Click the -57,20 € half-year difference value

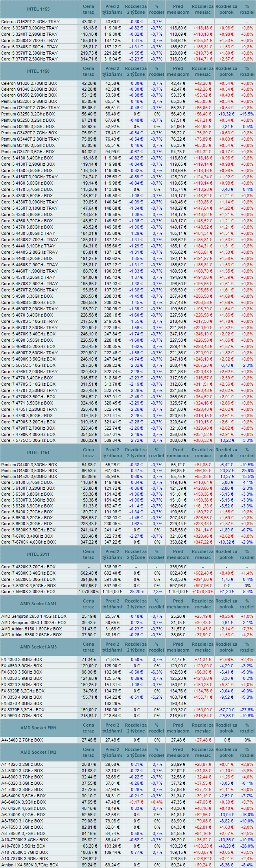coord(227,710)
